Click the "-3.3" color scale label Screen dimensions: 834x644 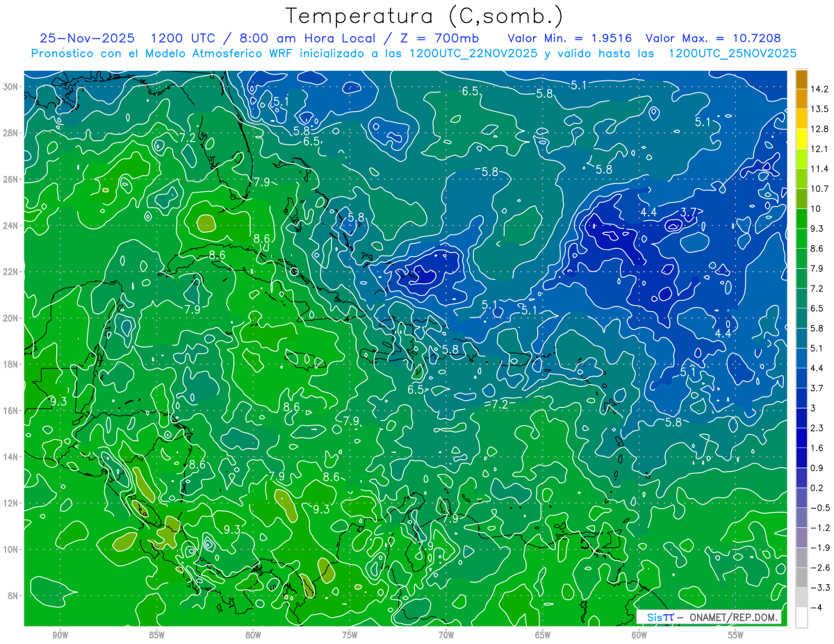click(x=819, y=588)
